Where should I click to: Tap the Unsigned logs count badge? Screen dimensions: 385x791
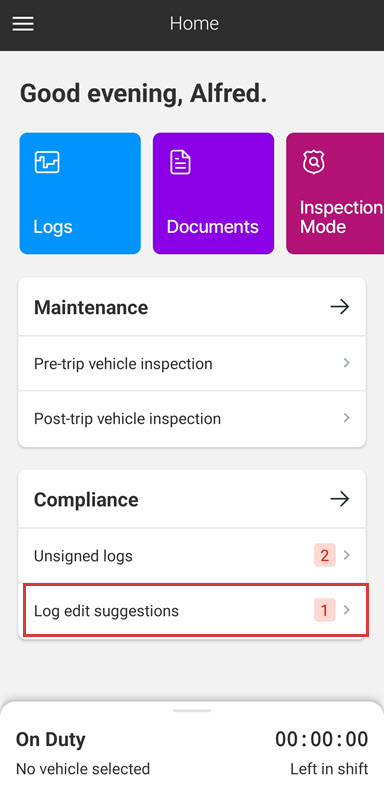click(x=324, y=555)
